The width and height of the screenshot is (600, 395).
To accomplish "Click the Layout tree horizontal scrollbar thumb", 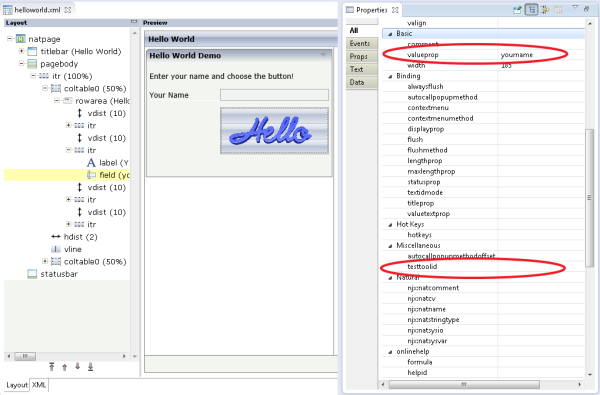I will pyautogui.click(x=25, y=356).
